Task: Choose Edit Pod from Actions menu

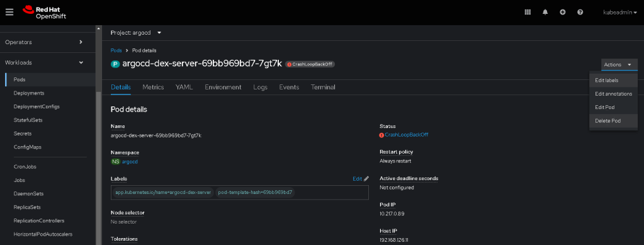Action: [x=613, y=107]
